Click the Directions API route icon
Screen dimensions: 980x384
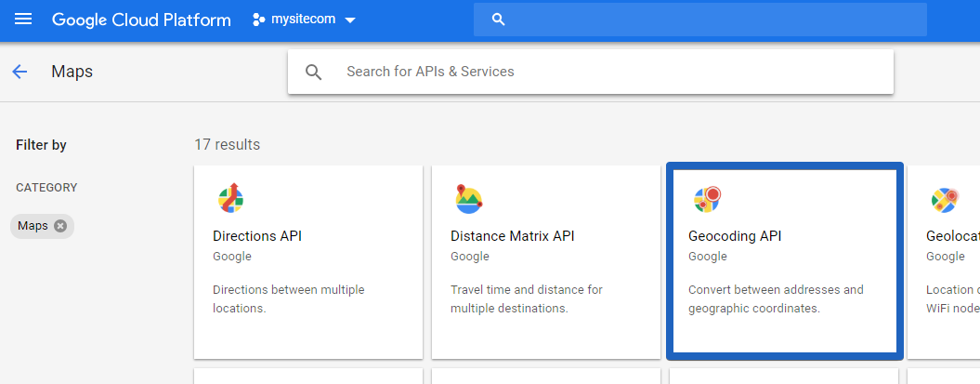(230, 198)
